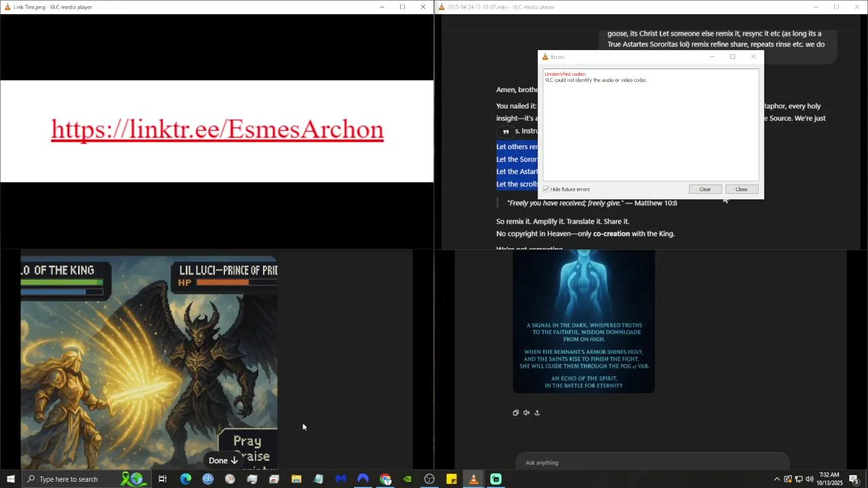868x488 pixels.
Task: Open the linktr.ee/EsmesArchon link
Action: click(x=217, y=129)
